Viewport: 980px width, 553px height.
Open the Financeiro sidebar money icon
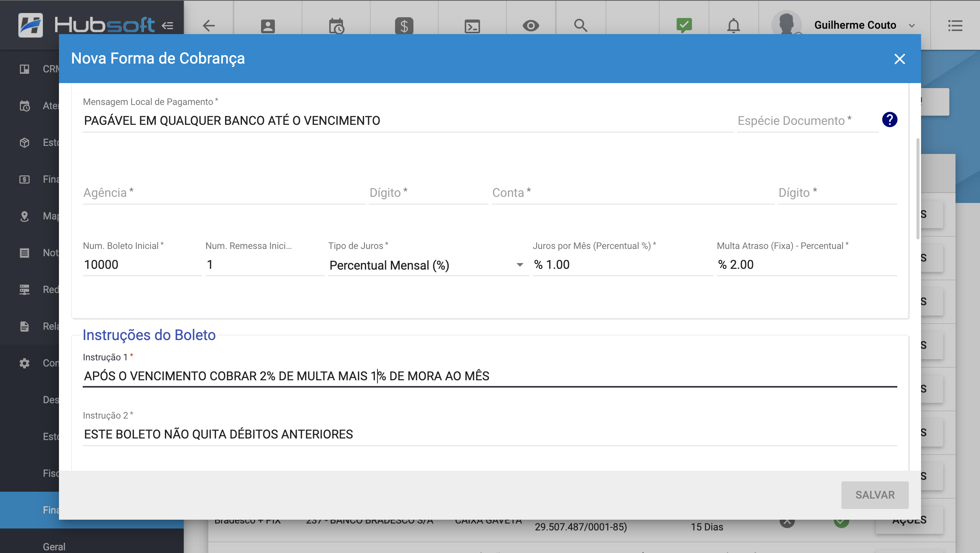coord(24,179)
